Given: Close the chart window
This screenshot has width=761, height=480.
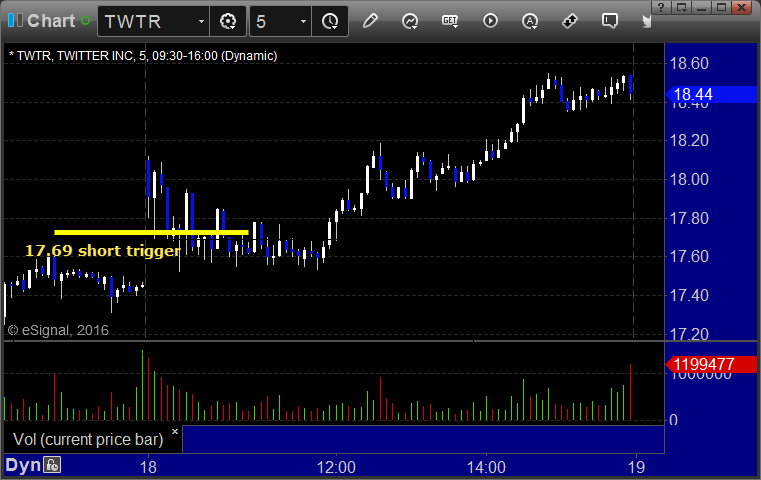Looking at the screenshot, I should point(742,7).
